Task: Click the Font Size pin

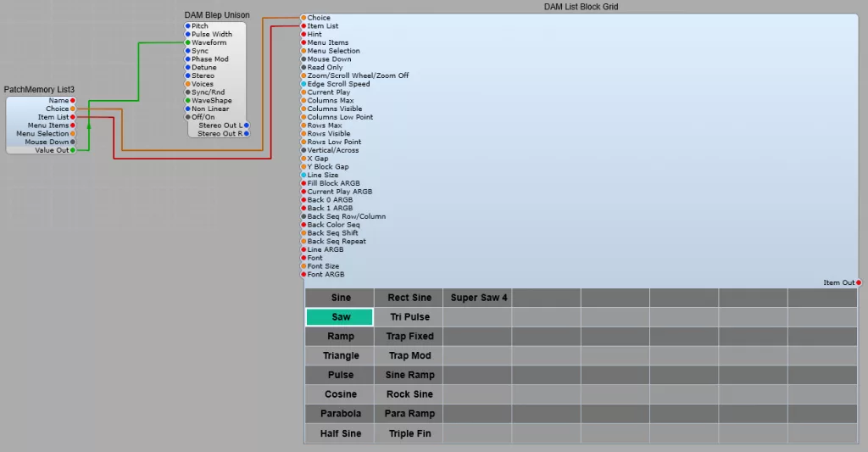Action: 303,266
